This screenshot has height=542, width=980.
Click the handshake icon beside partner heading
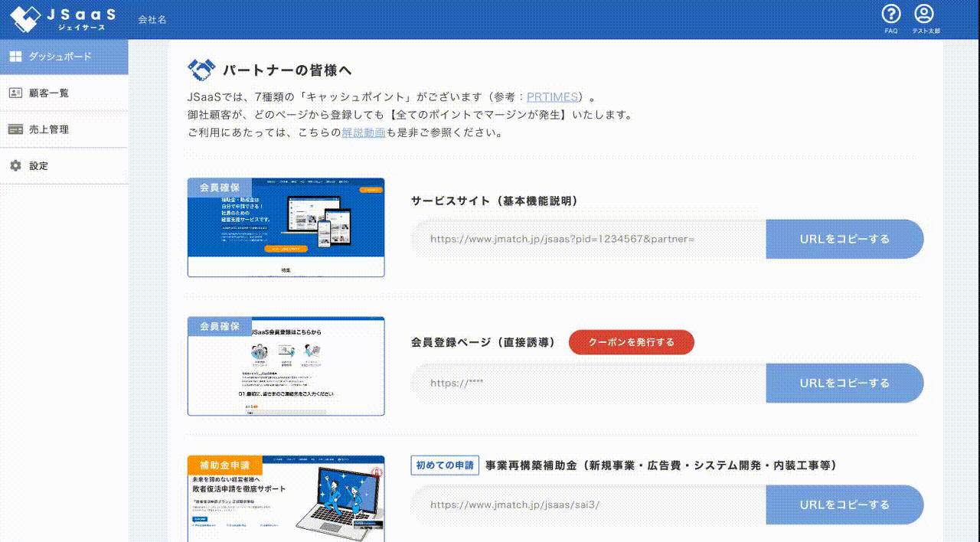[201, 70]
